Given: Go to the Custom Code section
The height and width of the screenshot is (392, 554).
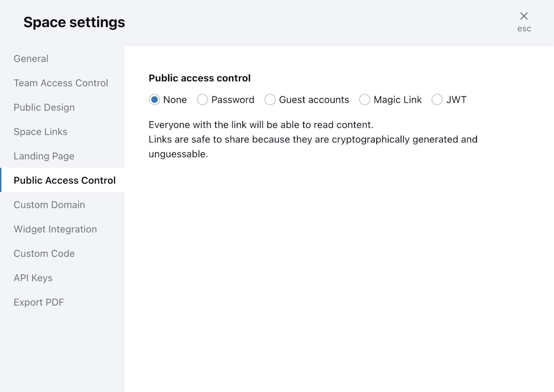Looking at the screenshot, I should (x=44, y=253).
